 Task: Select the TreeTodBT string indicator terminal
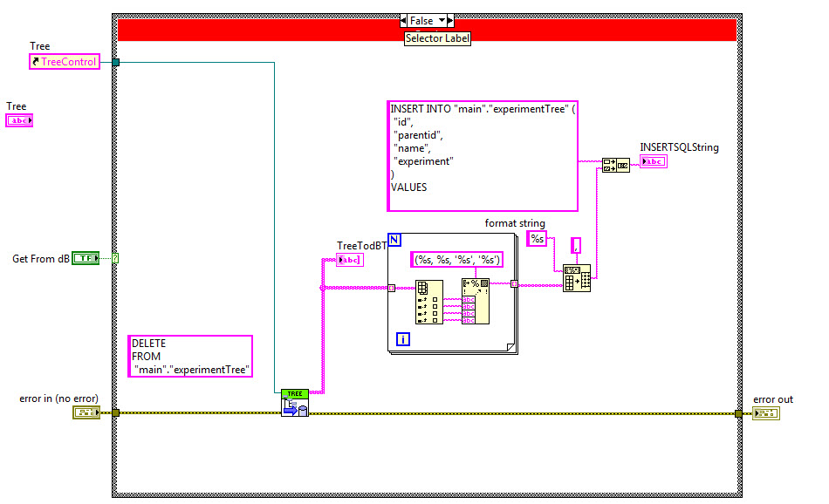(x=349, y=260)
